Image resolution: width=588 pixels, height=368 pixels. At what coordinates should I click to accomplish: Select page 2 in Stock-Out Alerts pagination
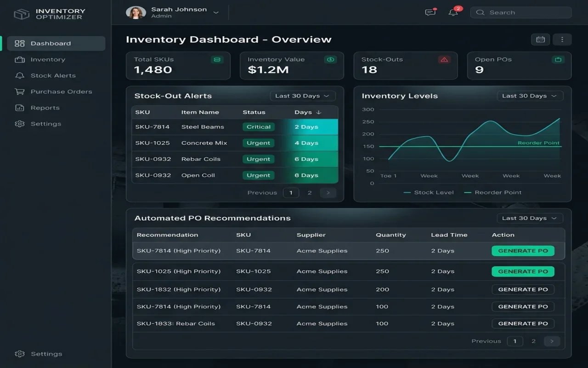pyautogui.click(x=310, y=193)
